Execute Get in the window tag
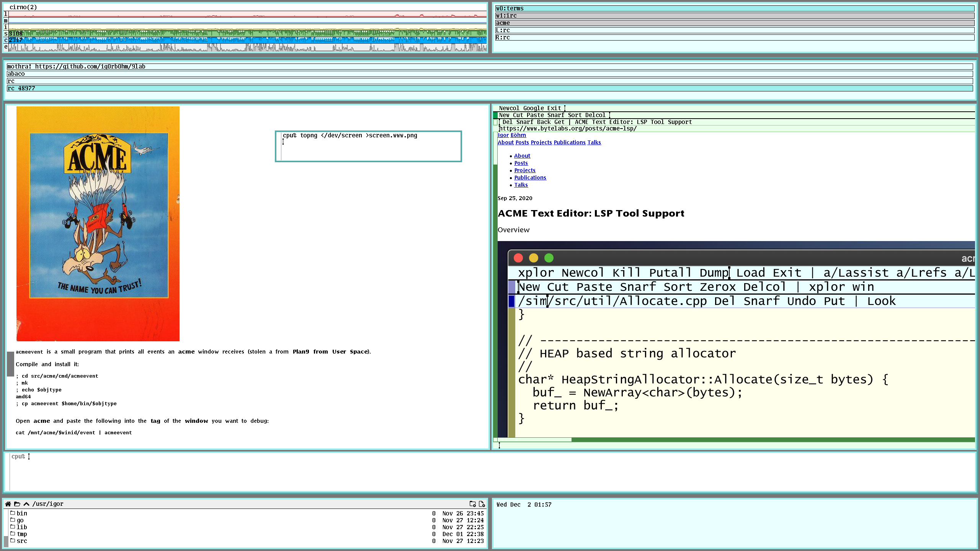The height and width of the screenshot is (551, 980). (x=559, y=122)
